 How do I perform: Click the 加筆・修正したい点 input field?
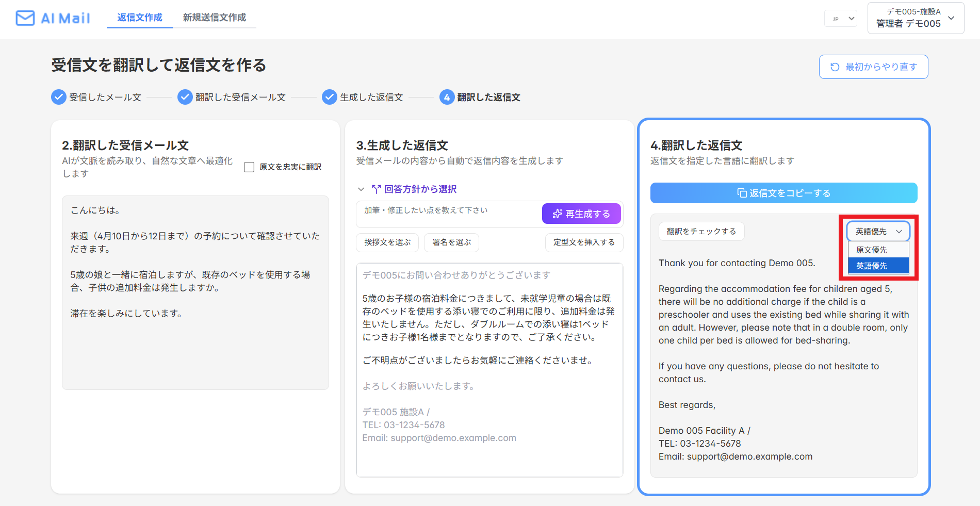[x=449, y=213]
